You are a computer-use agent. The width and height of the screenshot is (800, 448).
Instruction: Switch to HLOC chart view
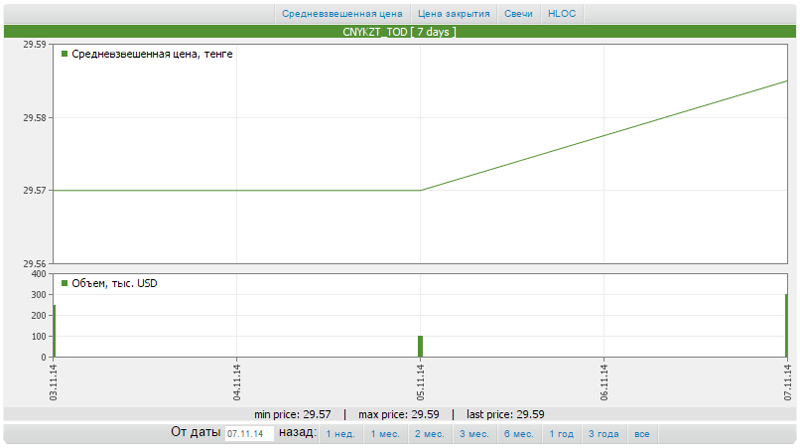click(562, 14)
